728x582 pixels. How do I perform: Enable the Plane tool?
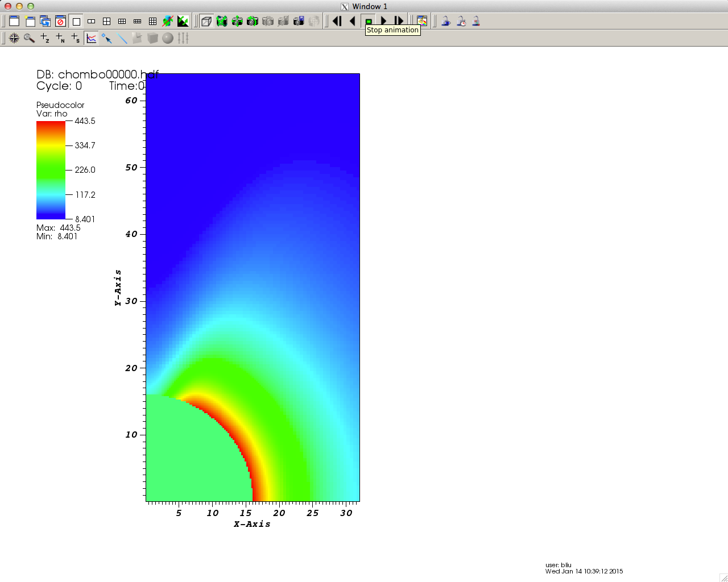click(x=137, y=38)
